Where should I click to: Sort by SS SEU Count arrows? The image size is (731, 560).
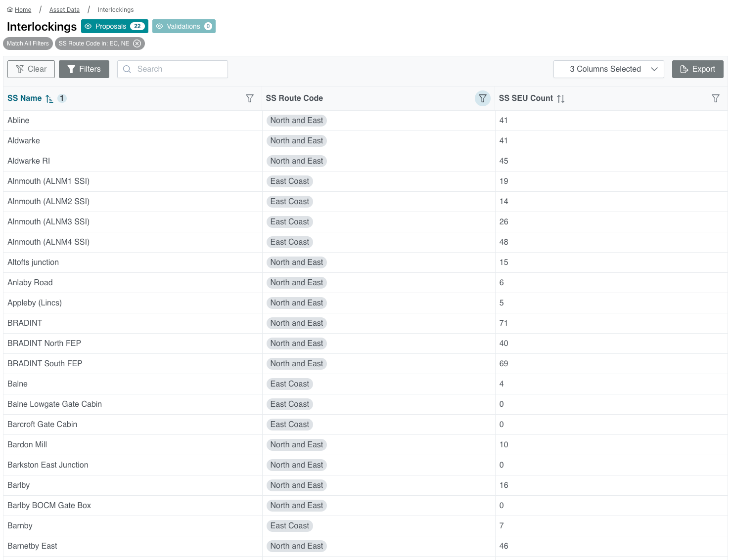[x=560, y=99]
